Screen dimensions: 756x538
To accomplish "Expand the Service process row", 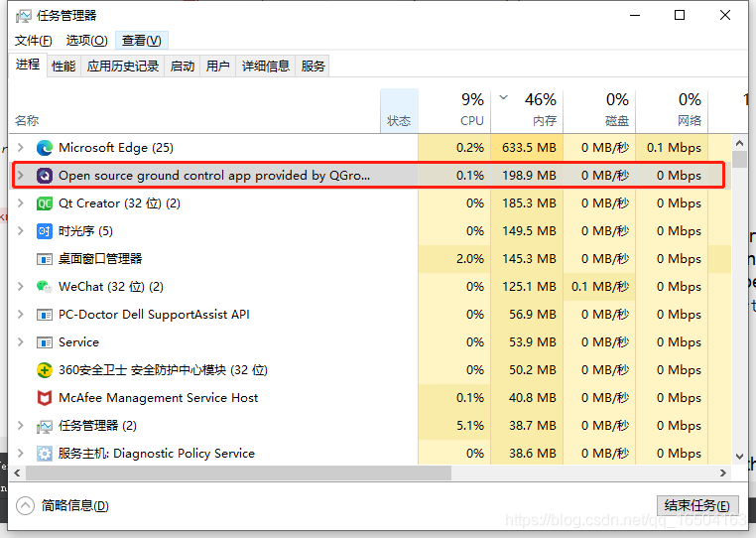I will [20, 342].
